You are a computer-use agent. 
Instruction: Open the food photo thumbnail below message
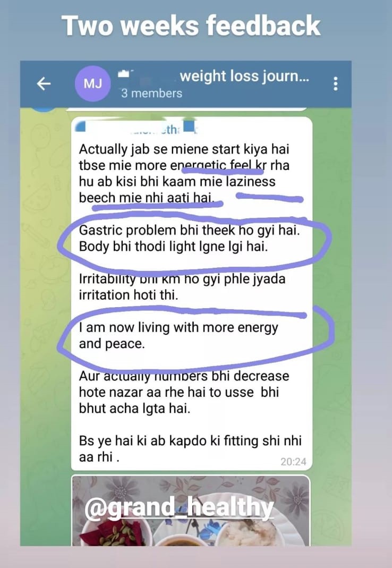click(x=191, y=511)
